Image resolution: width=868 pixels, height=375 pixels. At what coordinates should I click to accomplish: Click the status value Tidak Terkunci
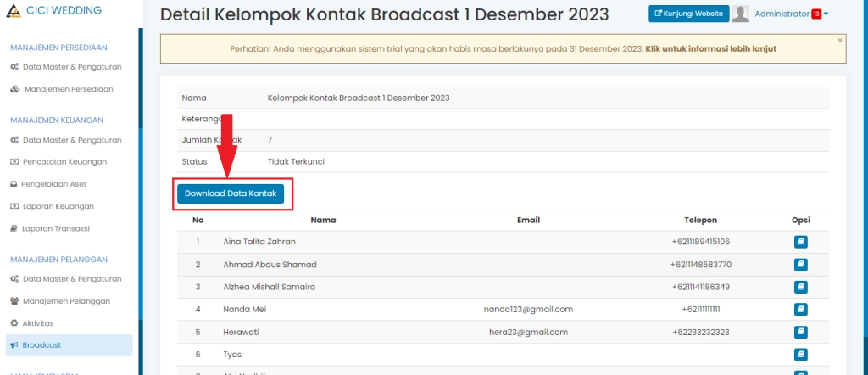pyautogui.click(x=296, y=162)
